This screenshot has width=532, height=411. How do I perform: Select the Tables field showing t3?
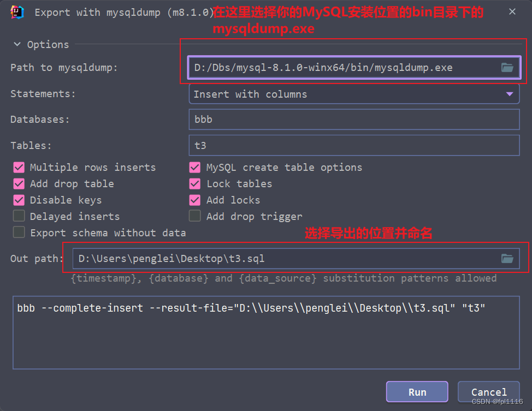[x=354, y=145]
